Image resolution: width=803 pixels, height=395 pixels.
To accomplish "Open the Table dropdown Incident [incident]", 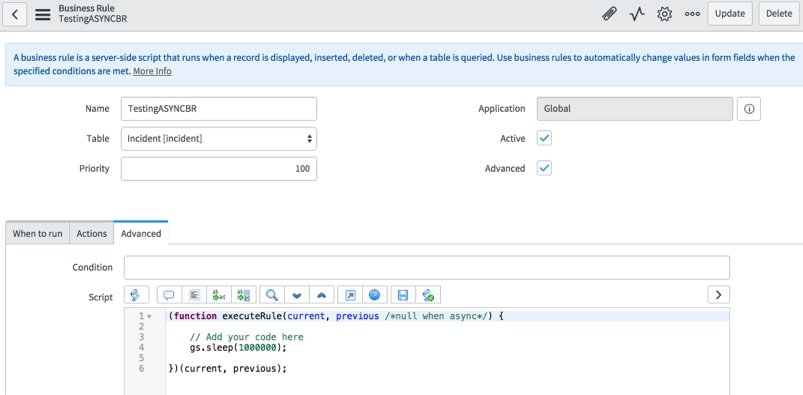I will tap(219, 138).
